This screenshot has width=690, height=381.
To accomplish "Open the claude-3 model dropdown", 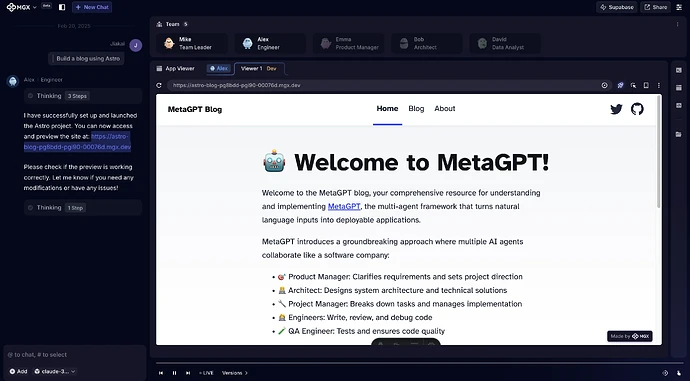I will pyautogui.click(x=55, y=371).
